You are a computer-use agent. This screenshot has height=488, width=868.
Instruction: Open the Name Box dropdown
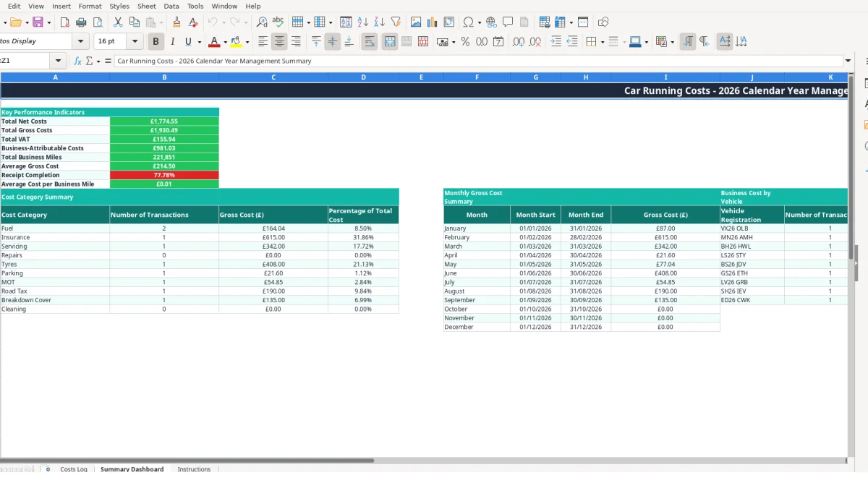pyautogui.click(x=59, y=61)
